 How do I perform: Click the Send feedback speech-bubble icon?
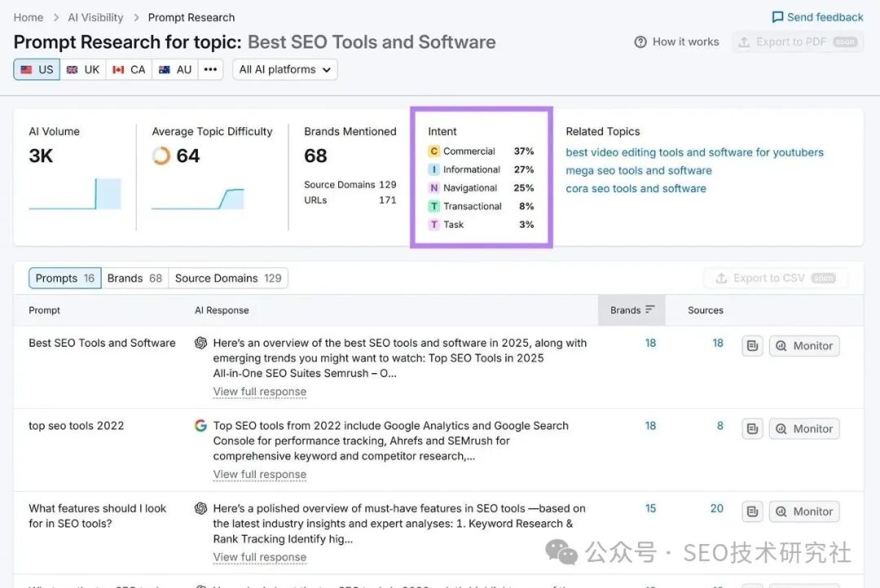(x=777, y=17)
